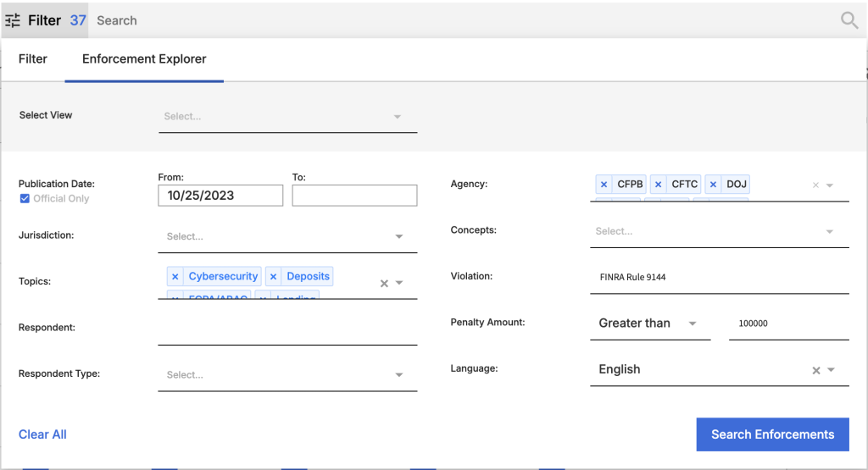This screenshot has width=868, height=470.
Task: Click the magnifying glass search icon
Action: 849,20
